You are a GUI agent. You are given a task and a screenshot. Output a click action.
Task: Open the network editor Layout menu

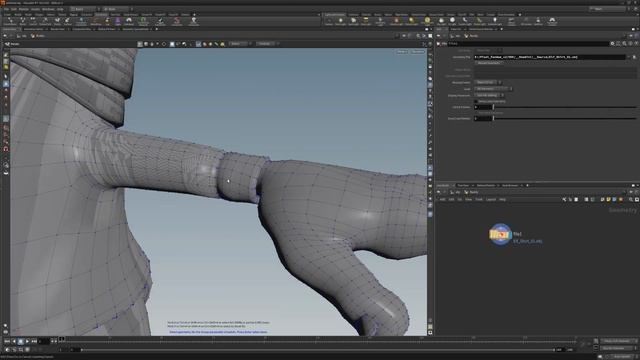click(491, 200)
